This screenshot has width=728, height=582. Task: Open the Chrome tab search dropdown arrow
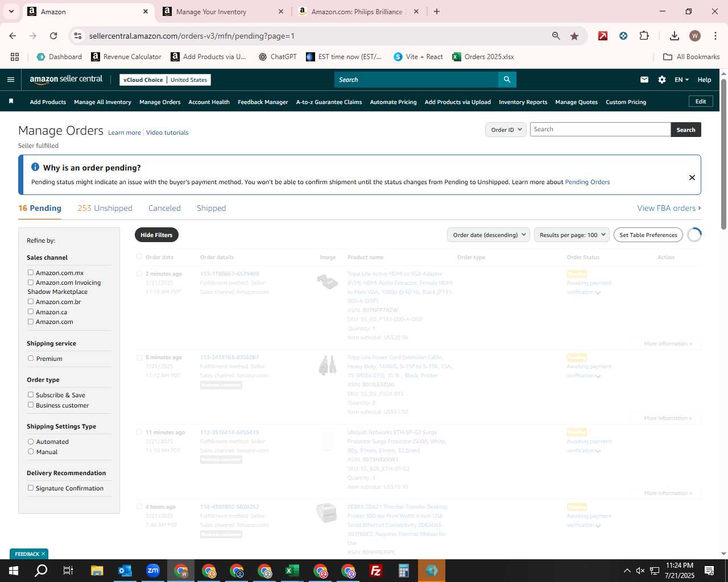[x=11, y=11]
